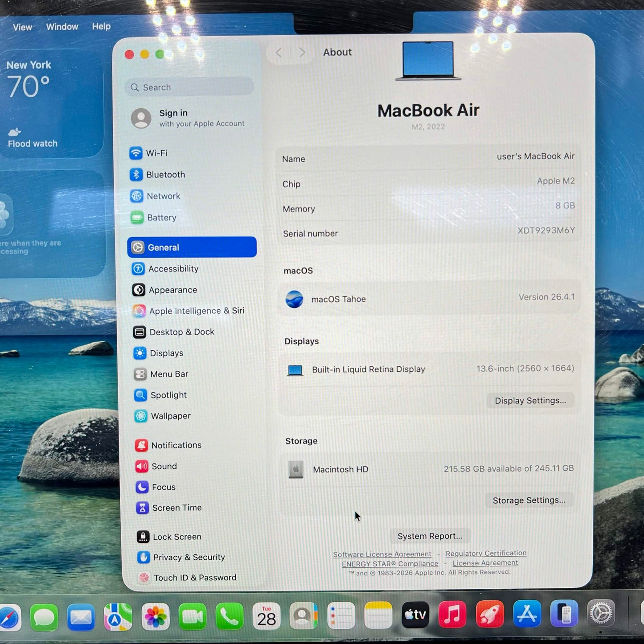Open Lock Screen settings

[169, 537]
